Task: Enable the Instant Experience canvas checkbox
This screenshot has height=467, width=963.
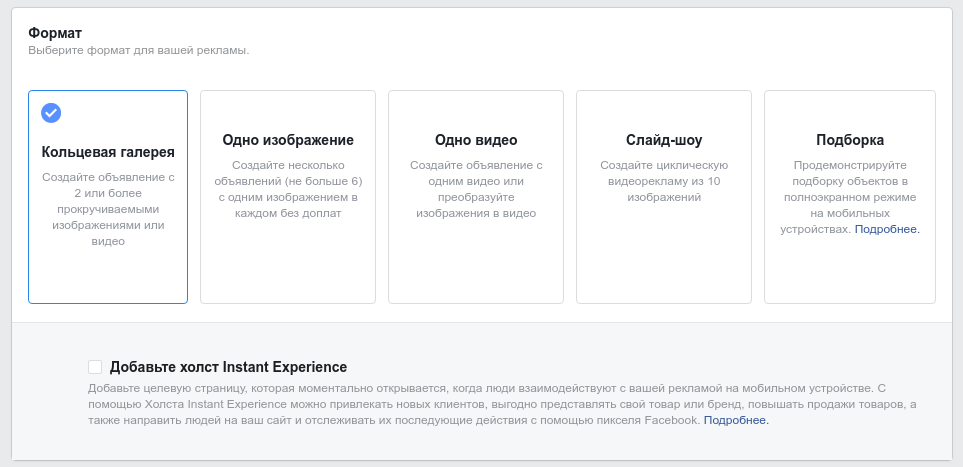Action: pyautogui.click(x=95, y=367)
